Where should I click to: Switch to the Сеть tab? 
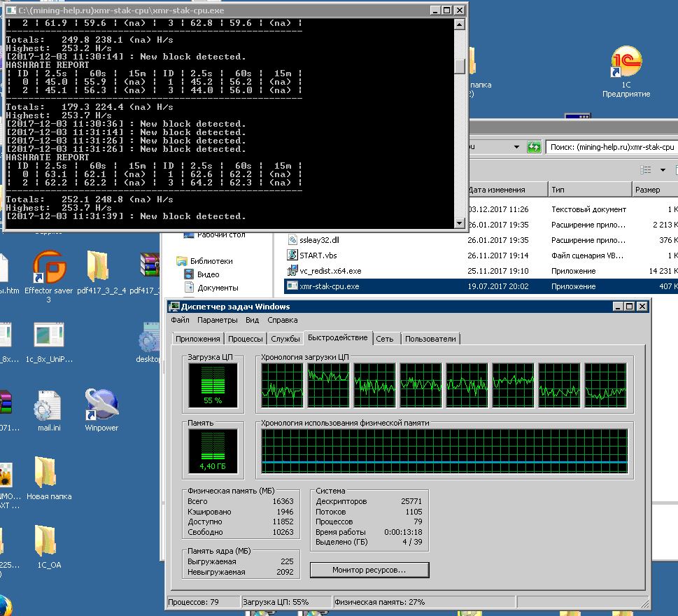click(x=385, y=339)
